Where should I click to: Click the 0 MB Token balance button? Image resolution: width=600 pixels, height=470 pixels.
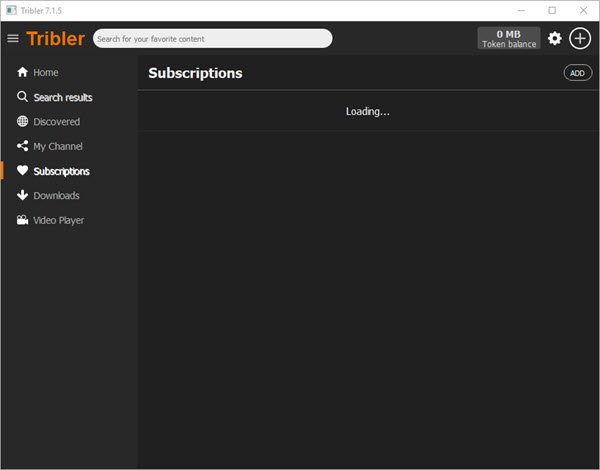click(509, 38)
